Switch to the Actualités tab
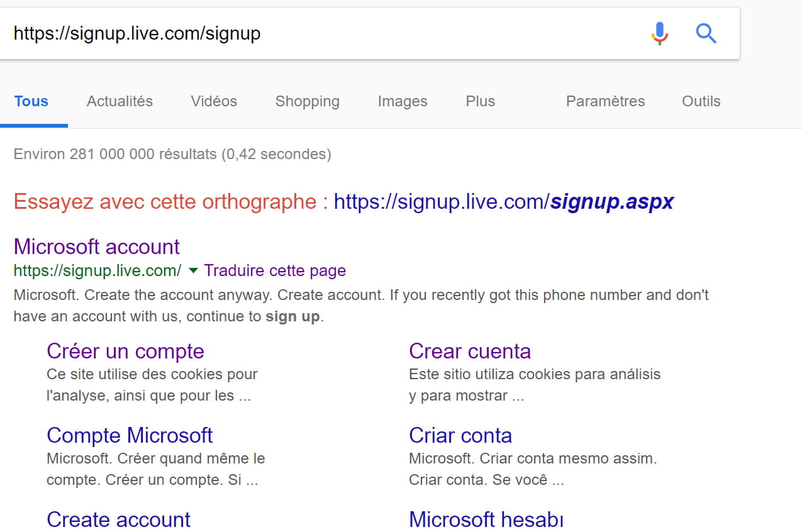The width and height of the screenshot is (802, 532). point(120,101)
